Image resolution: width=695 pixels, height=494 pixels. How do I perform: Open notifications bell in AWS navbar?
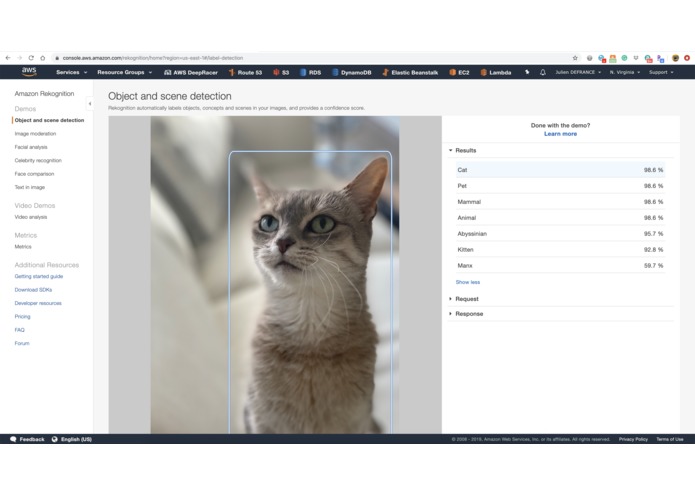[543, 72]
